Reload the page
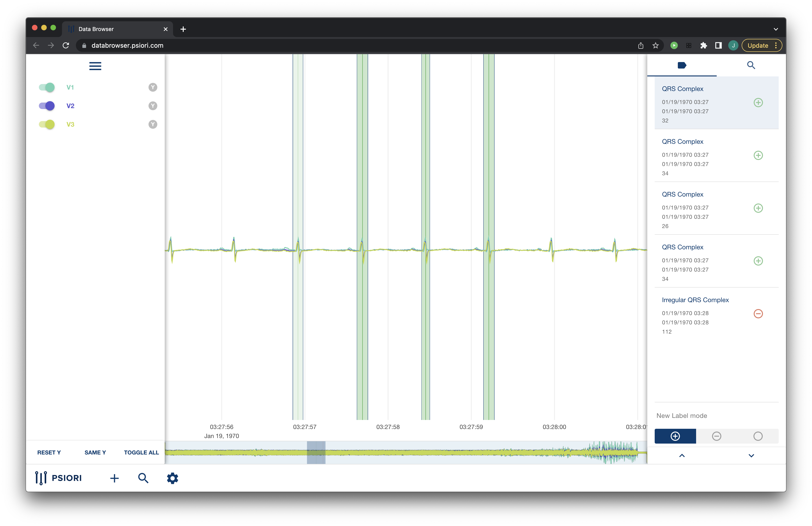 (x=66, y=45)
